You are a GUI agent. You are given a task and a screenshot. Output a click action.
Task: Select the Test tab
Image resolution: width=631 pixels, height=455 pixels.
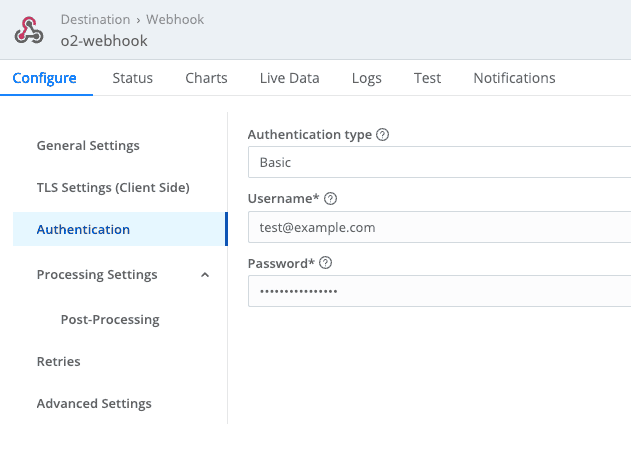coord(427,78)
